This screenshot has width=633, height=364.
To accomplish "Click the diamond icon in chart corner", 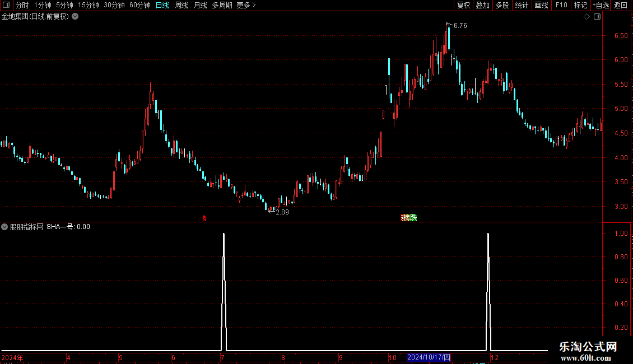I will click(x=587, y=17).
